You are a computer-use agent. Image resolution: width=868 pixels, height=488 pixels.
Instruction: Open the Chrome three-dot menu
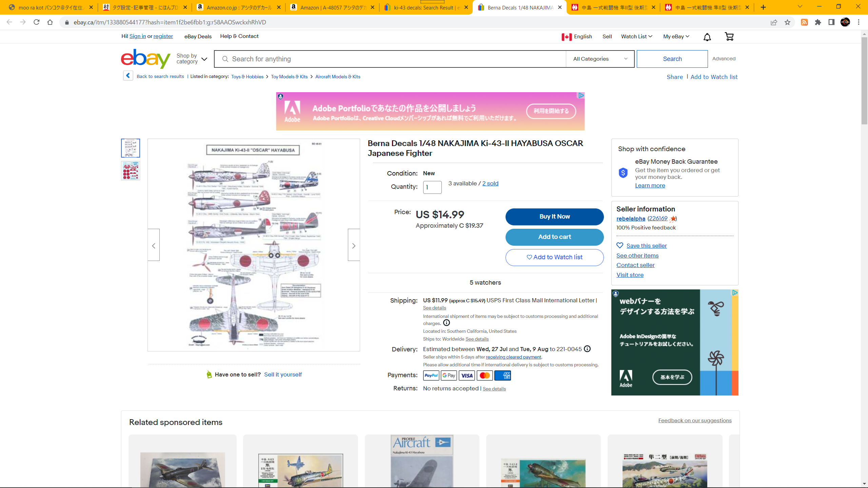click(859, 22)
